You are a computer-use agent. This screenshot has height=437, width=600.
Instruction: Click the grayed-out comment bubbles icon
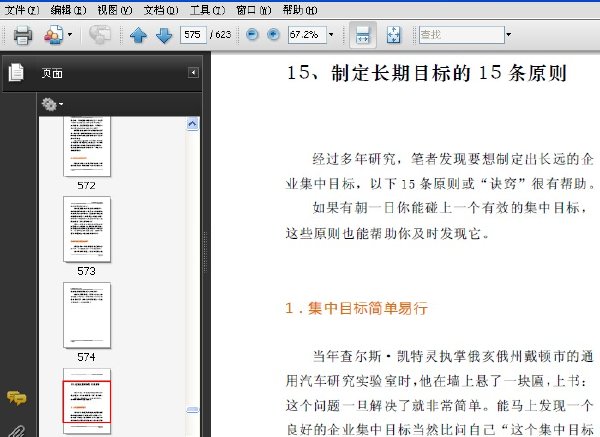click(100, 35)
